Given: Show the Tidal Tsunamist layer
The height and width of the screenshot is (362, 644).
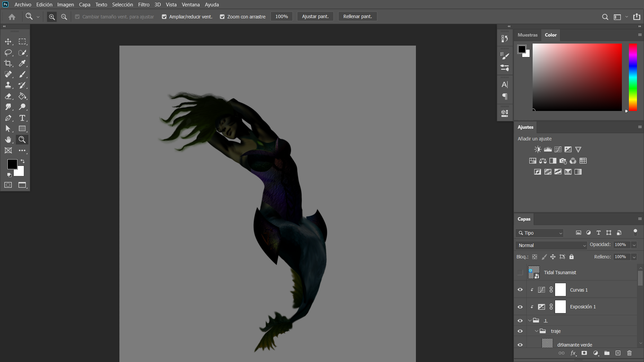Looking at the screenshot, I should 520,273.
